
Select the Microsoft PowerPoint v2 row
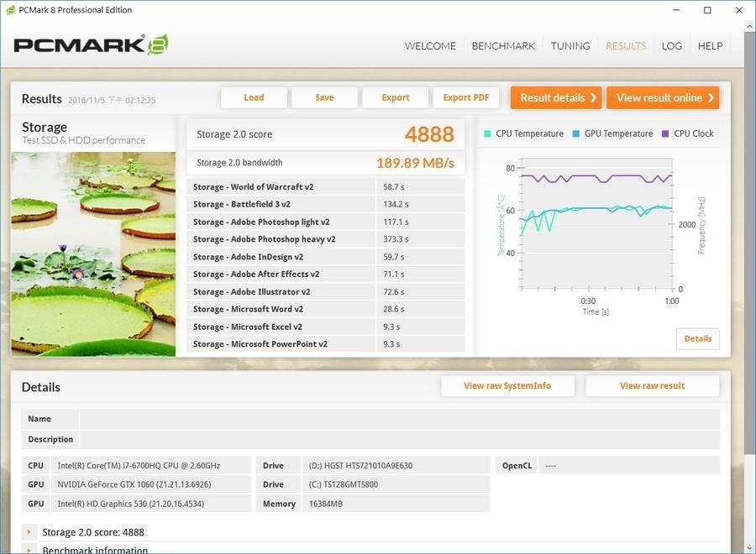(x=325, y=344)
